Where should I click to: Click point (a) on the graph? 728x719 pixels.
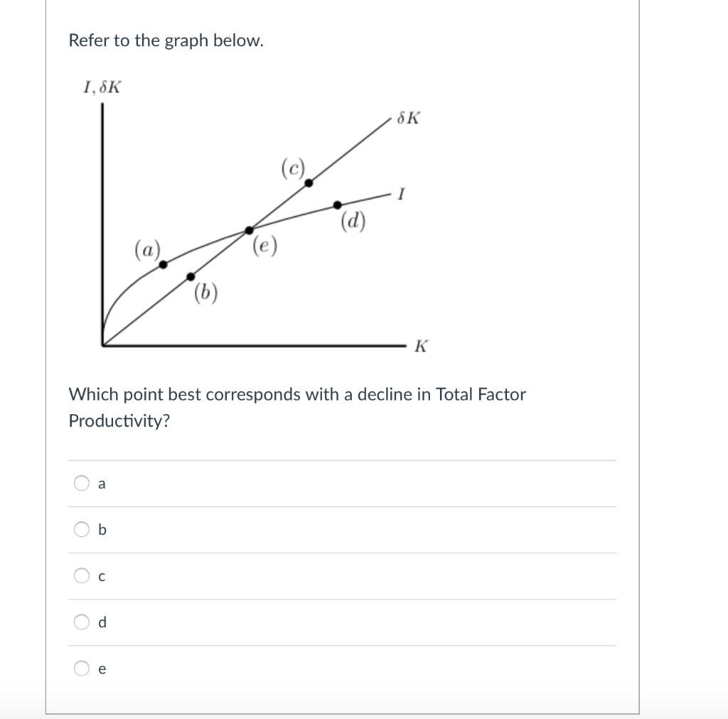click(x=162, y=264)
